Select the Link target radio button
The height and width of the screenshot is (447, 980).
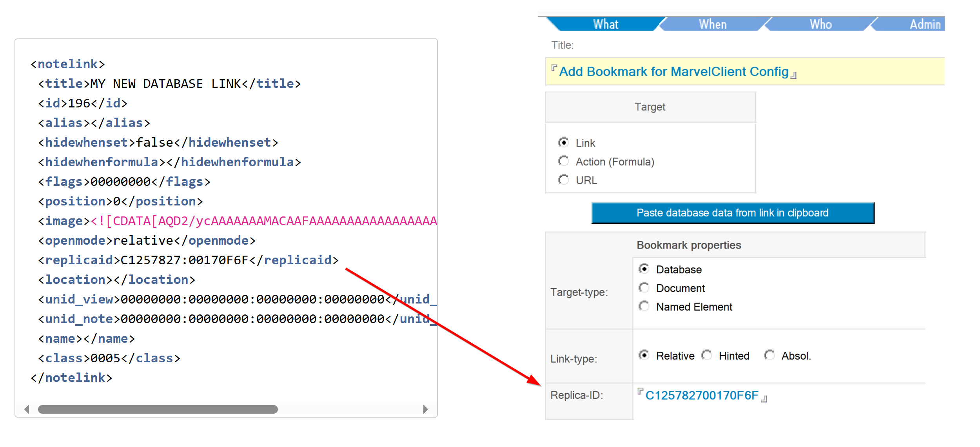pyautogui.click(x=564, y=142)
